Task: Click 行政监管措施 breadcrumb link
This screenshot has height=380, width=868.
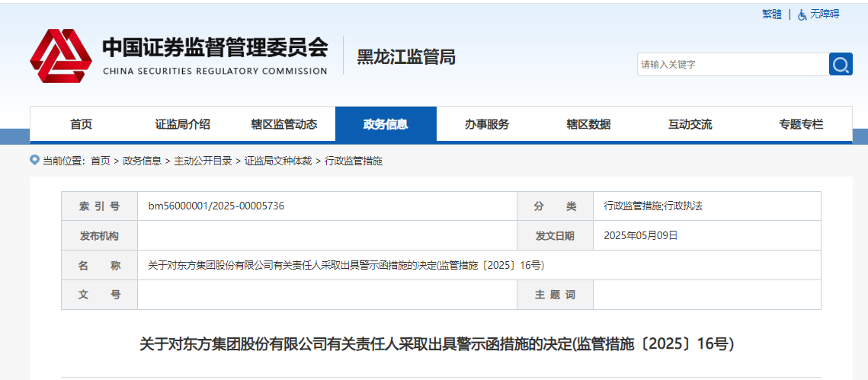Action: [353, 161]
